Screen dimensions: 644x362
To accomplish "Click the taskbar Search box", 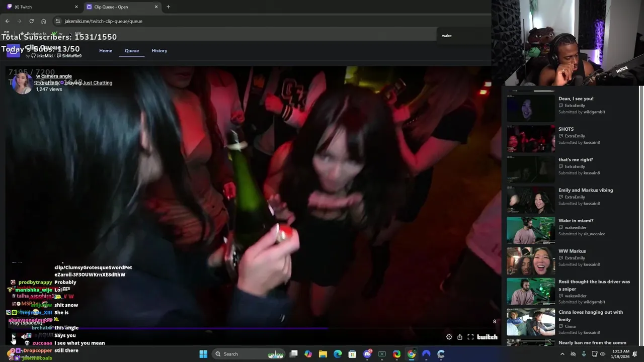I will point(250,354).
